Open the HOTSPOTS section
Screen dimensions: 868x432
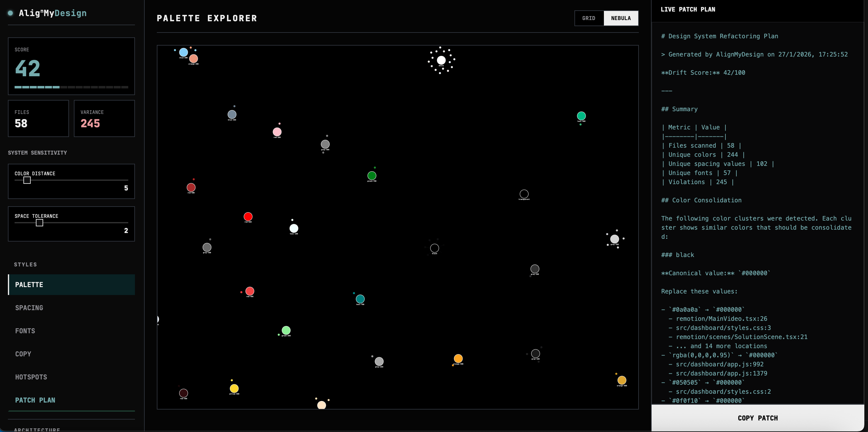point(31,377)
